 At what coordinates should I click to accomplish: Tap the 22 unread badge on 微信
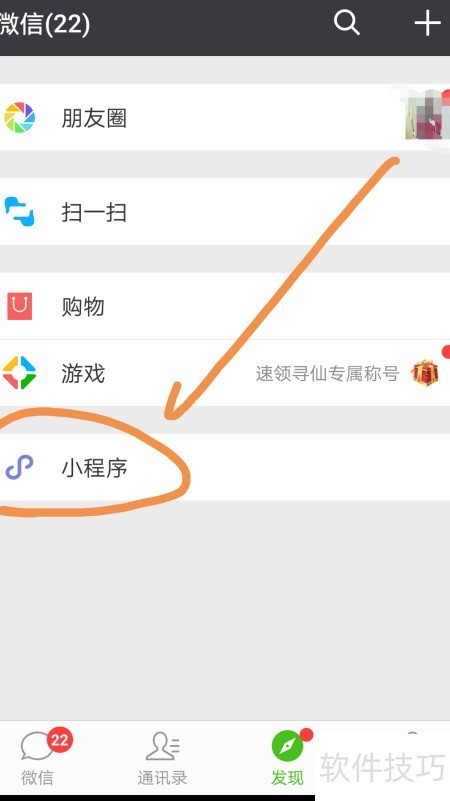[x=60, y=740]
